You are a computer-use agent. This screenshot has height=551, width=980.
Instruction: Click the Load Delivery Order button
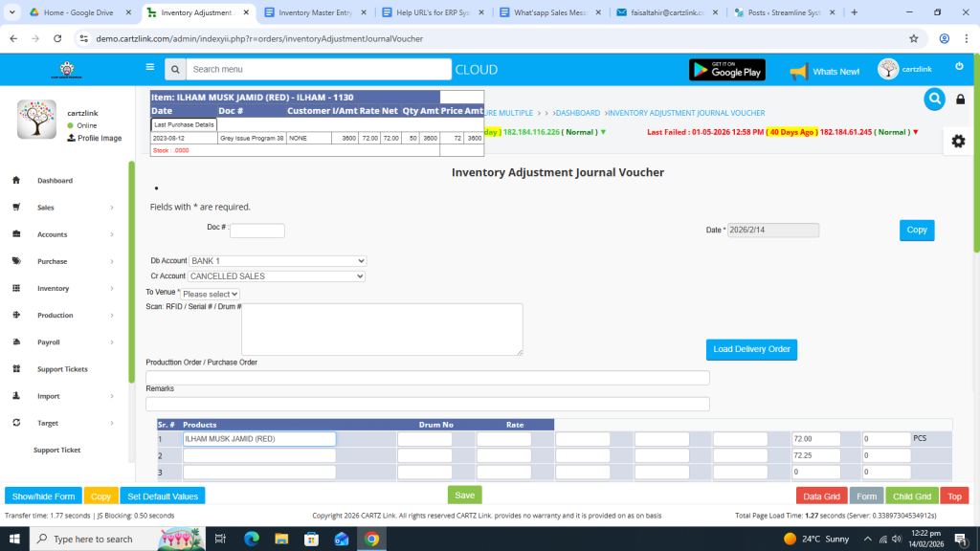(751, 349)
